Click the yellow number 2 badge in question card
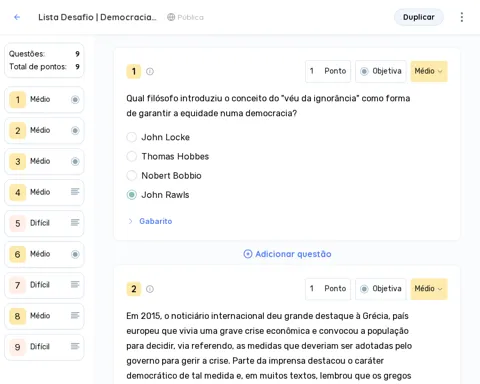The height and width of the screenshot is (384, 480). click(134, 289)
